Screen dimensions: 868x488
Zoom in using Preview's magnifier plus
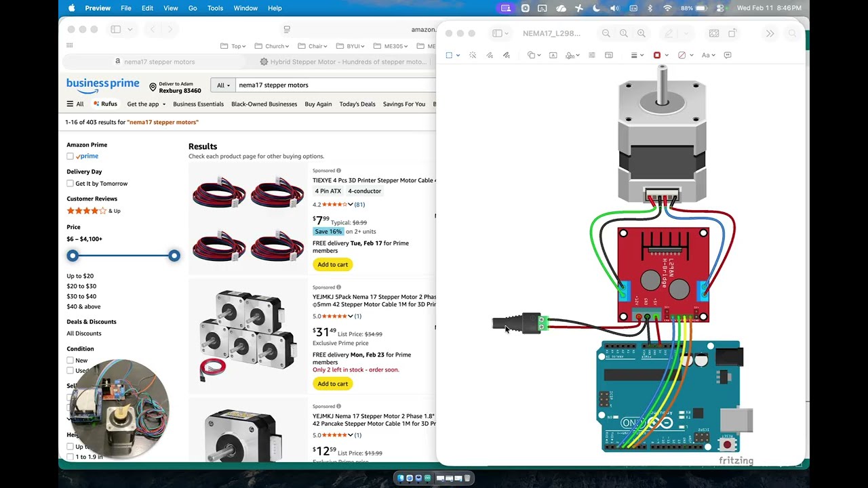pyautogui.click(x=642, y=33)
